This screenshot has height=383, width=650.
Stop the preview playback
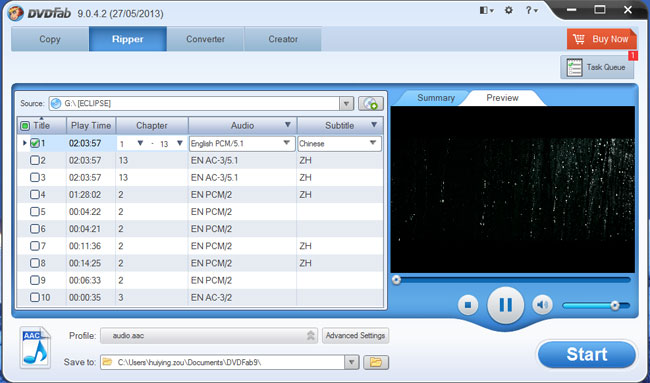(x=468, y=305)
